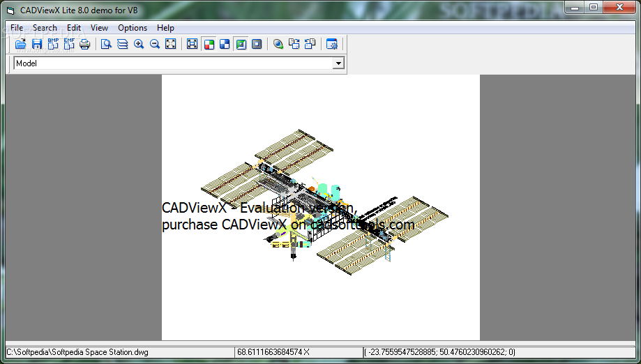Click the framed-square toolbar icon after the separator
The image size is (641, 364).
click(x=192, y=44)
